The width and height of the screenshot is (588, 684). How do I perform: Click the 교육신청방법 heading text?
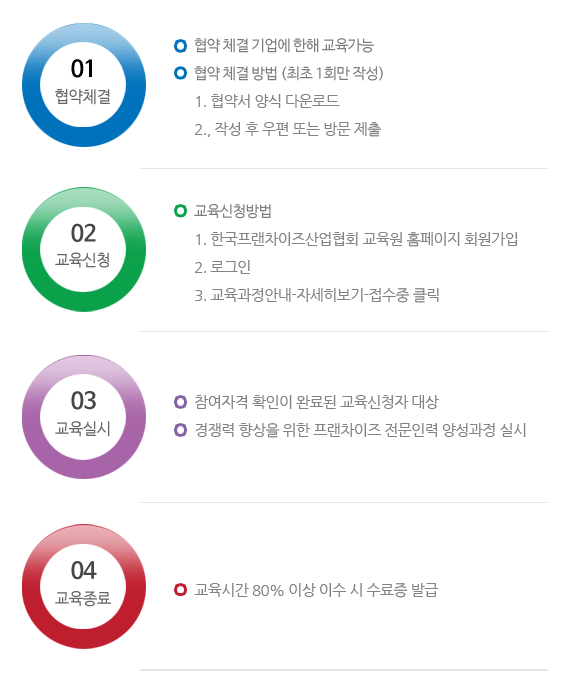coord(233,211)
